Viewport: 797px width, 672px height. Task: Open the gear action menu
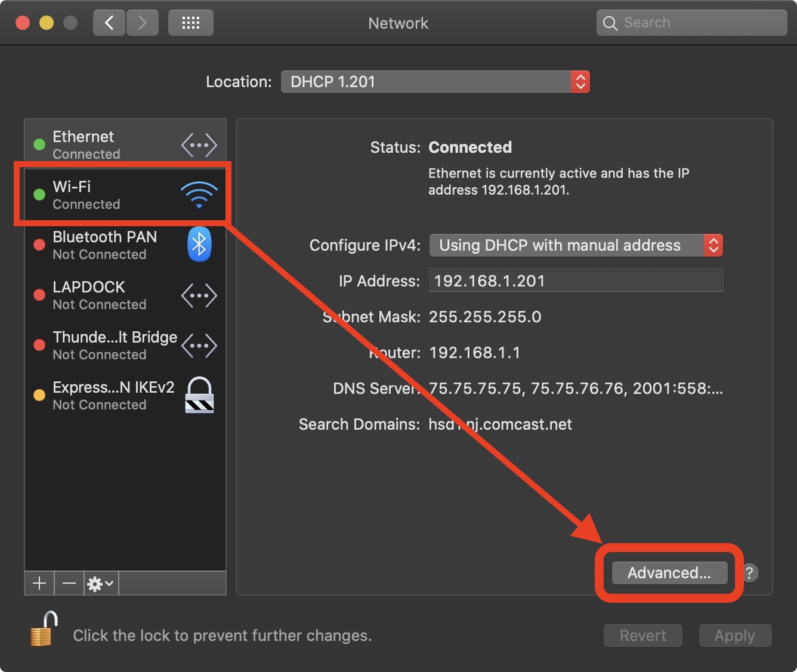(x=100, y=583)
